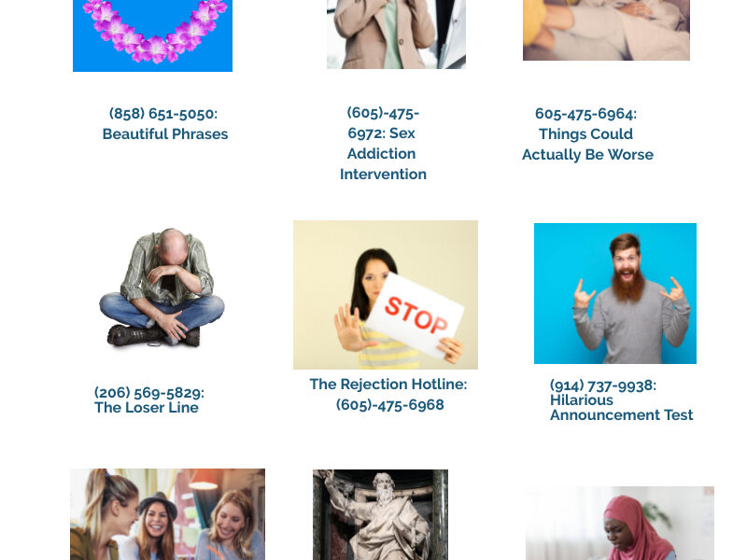Screen dimensions: 747x560
Task: Click the bald man sitting cross-legged image
Action: click(x=162, y=287)
